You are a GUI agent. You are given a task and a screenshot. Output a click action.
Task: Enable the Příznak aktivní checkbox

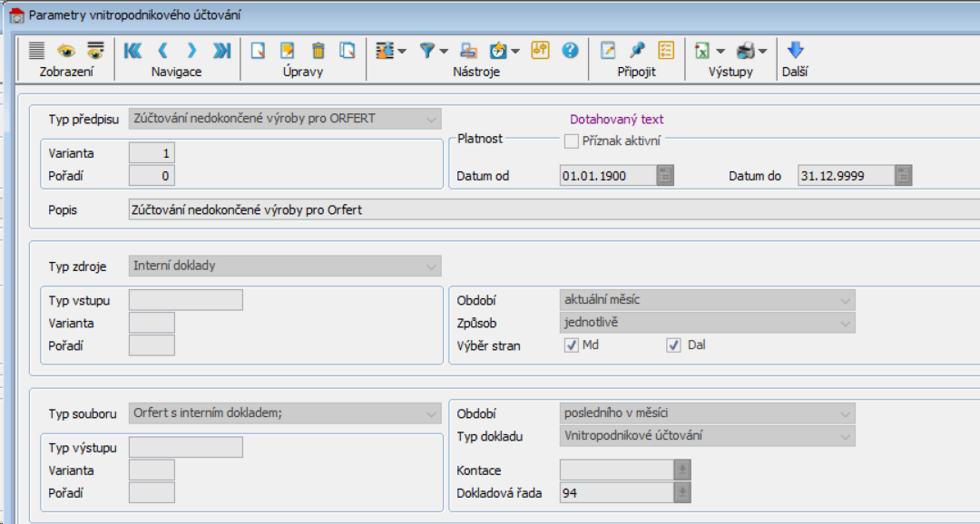[x=572, y=141]
